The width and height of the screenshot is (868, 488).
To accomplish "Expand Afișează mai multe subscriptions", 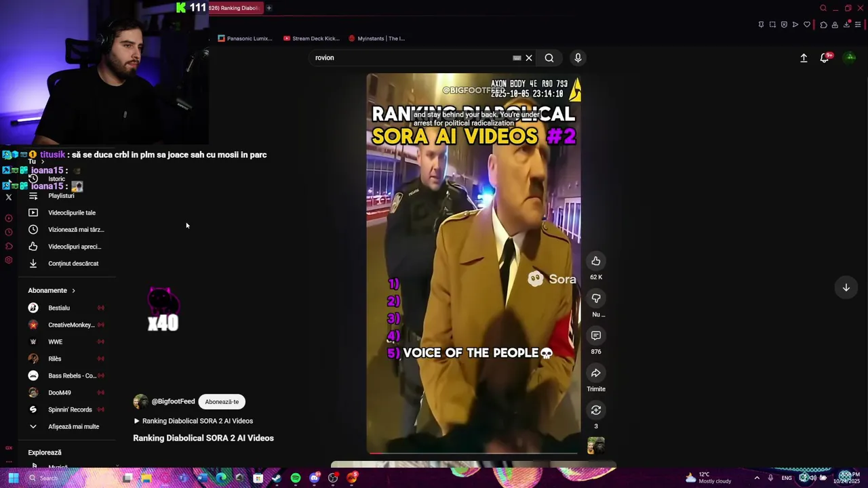I will tap(66, 426).
